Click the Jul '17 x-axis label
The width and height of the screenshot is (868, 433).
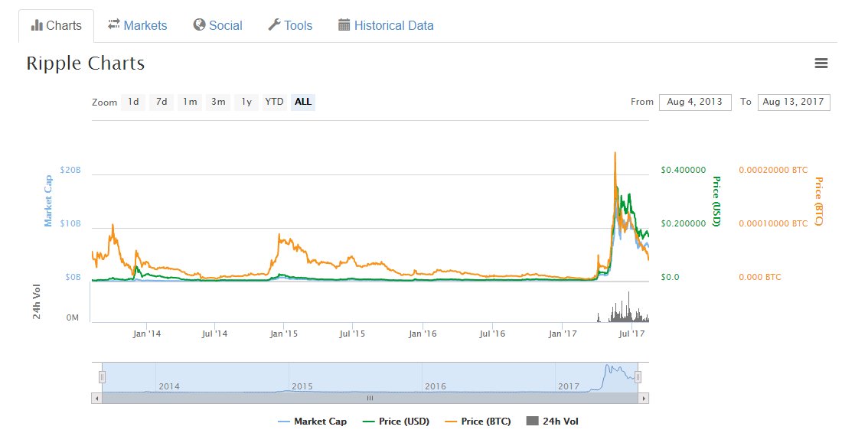[x=631, y=334]
